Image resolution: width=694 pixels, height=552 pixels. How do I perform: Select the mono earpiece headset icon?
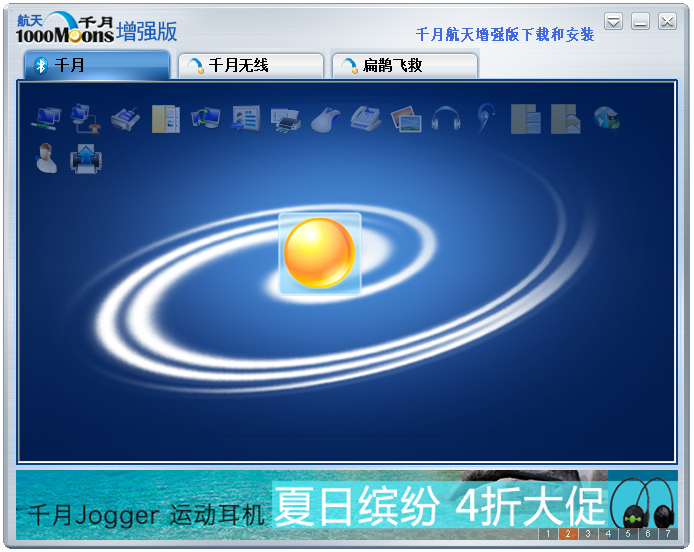point(486,119)
